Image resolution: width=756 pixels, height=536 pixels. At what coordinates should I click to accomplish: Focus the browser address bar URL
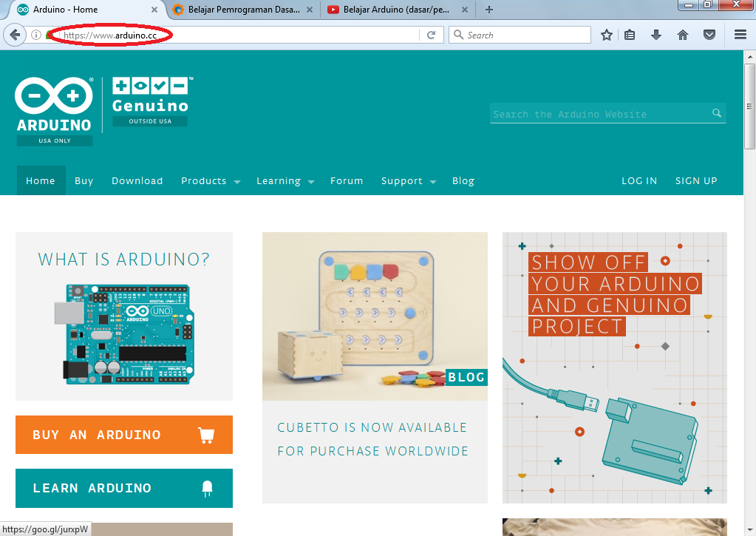pos(110,35)
